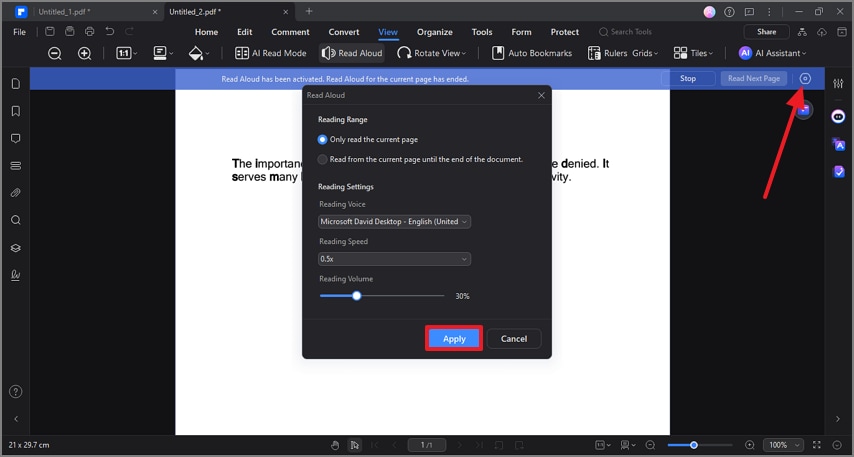Open the thumbnails panel in left sidebar
The height and width of the screenshot is (457, 854).
coord(16,83)
